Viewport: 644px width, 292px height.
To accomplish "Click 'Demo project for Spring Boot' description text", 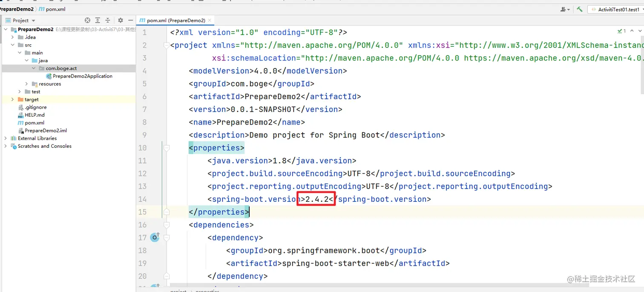I will point(314,135).
